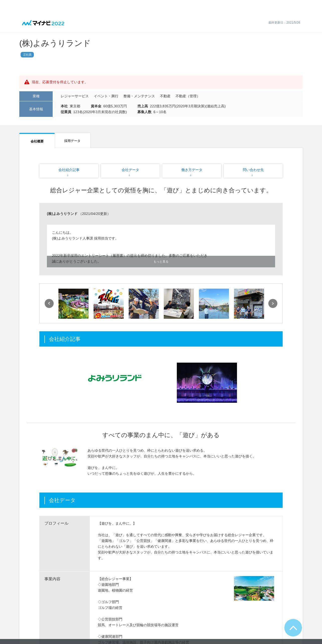Click the 業種 row header
This screenshot has height=644, width=322.
36,96
